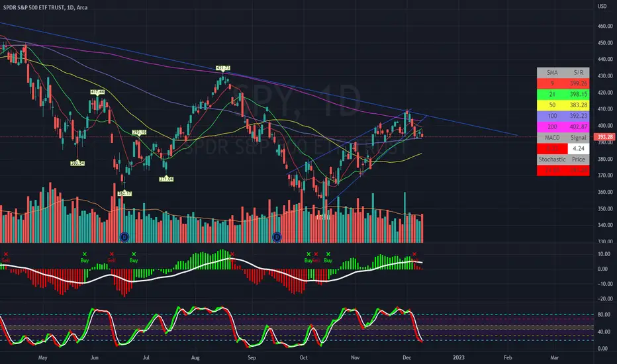The image size is (617, 364).
Task: Click the 2023 label on time axis
Action: tap(458, 357)
